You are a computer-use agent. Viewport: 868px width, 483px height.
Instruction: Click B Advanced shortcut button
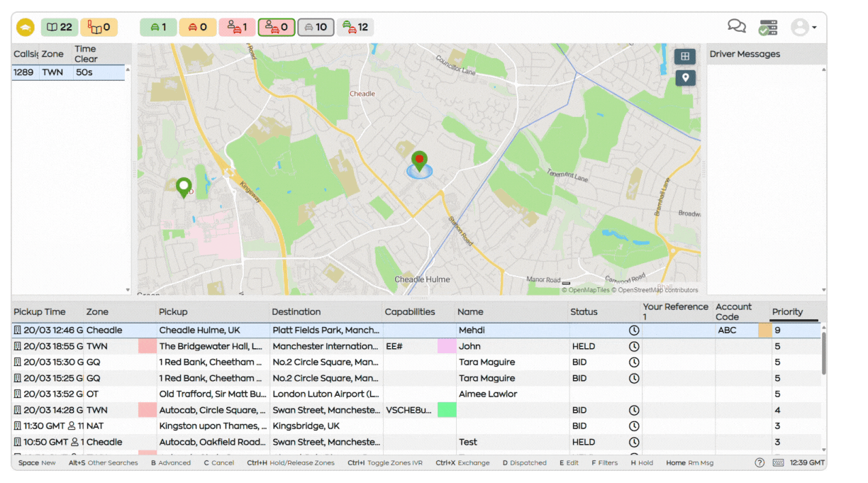coord(171,463)
